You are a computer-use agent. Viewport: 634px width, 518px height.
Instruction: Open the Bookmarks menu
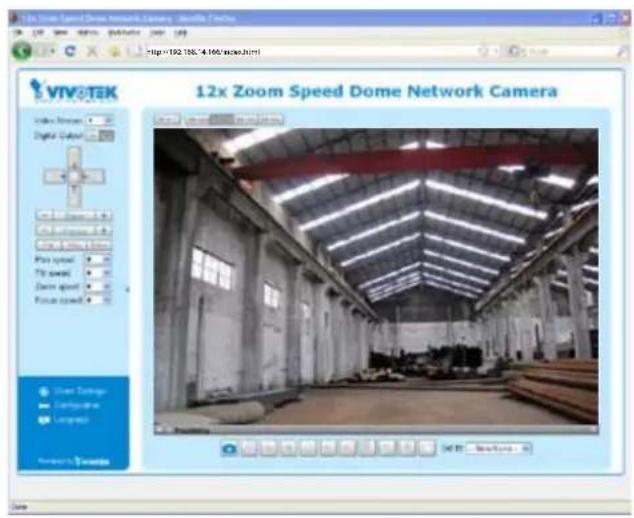click(124, 33)
